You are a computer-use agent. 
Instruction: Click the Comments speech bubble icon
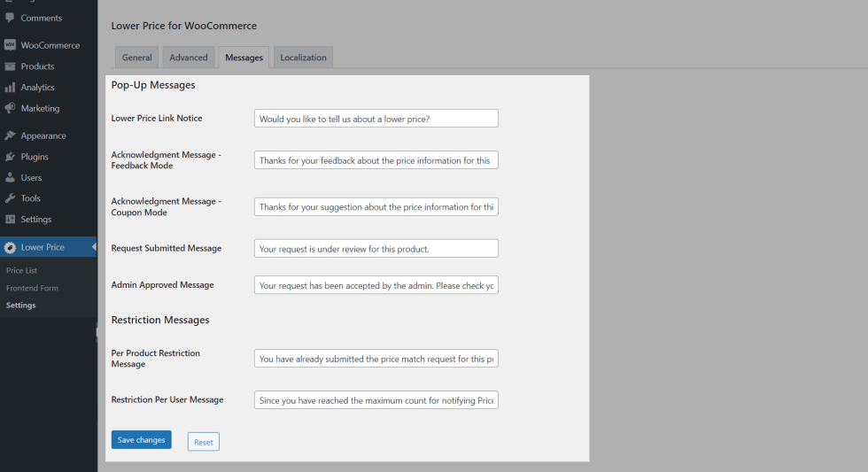(10, 18)
